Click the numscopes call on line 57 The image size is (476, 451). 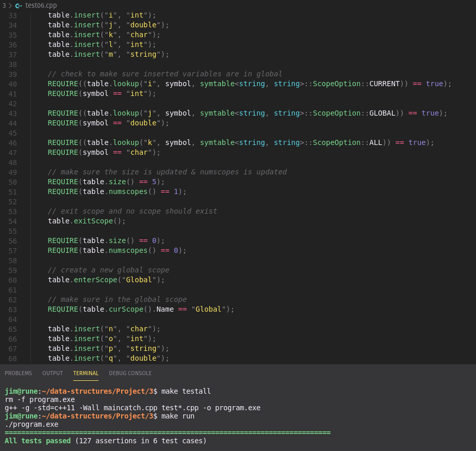[128, 250]
